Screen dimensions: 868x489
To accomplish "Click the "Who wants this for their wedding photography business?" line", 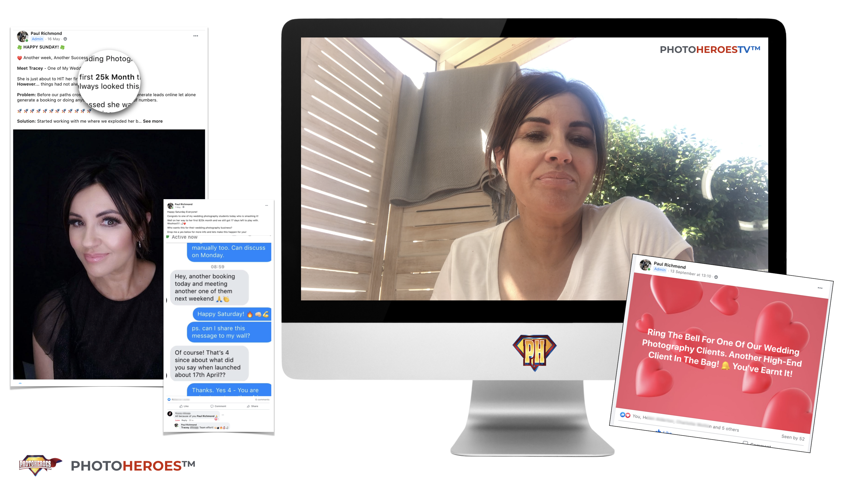I will pyautogui.click(x=199, y=228).
